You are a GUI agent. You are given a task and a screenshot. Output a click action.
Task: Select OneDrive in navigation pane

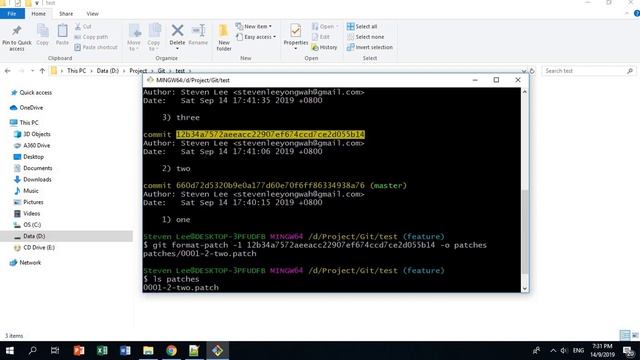coord(27,108)
